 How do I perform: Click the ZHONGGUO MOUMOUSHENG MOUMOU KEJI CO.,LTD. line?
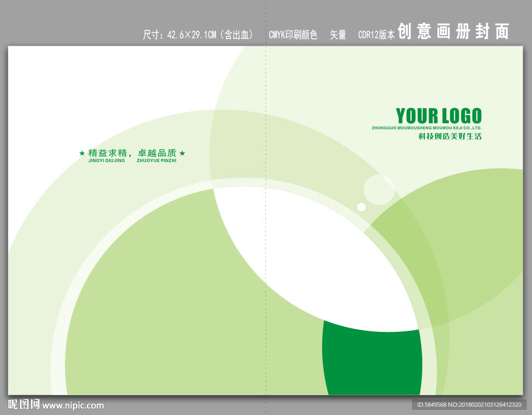(427, 128)
